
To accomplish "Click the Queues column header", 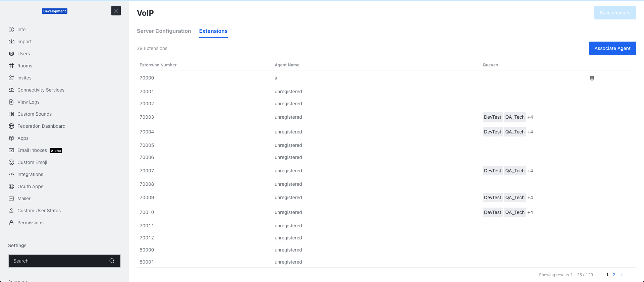I will (490, 65).
